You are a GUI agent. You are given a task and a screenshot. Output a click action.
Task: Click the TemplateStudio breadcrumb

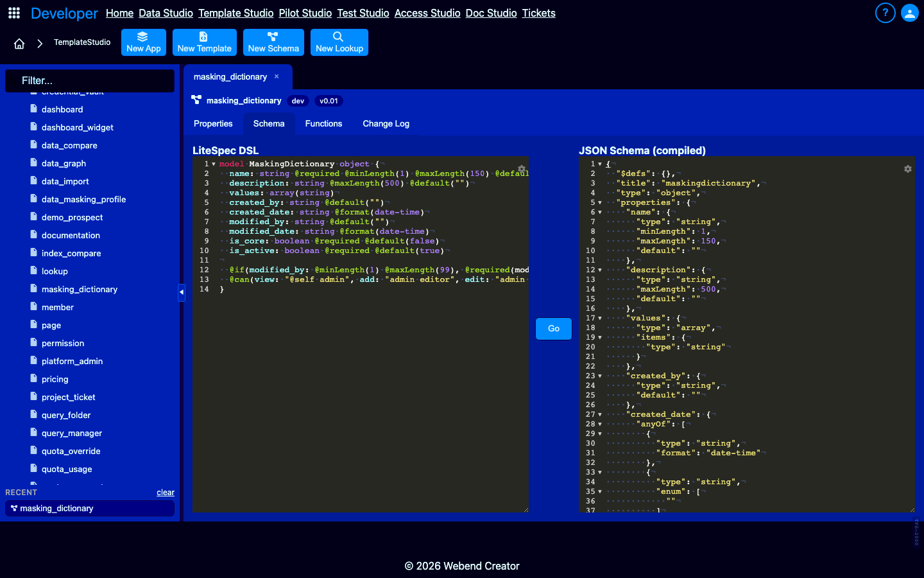coord(82,42)
